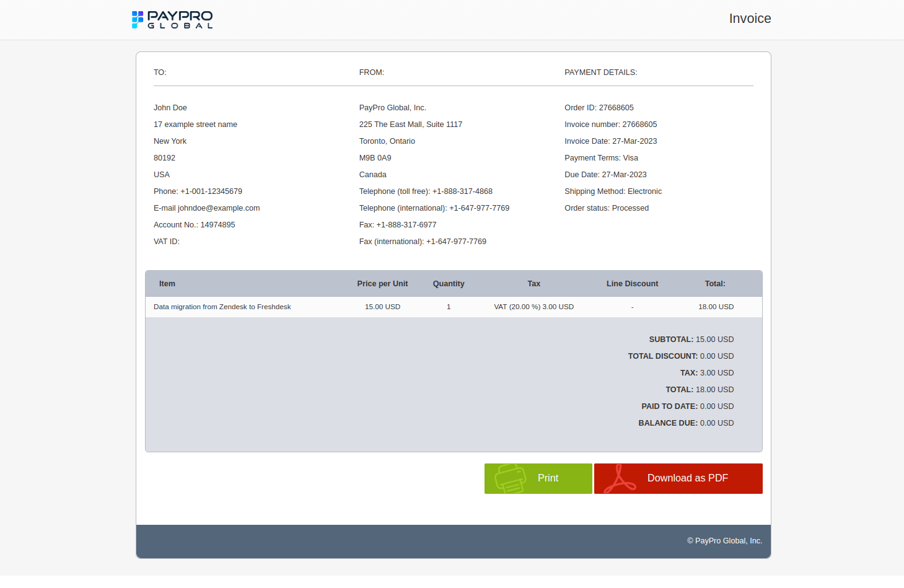The height and width of the screenshot is (588, 904).
Task: Select Invoice Date: 27-Mar-2023
Action: click(611, 141)
